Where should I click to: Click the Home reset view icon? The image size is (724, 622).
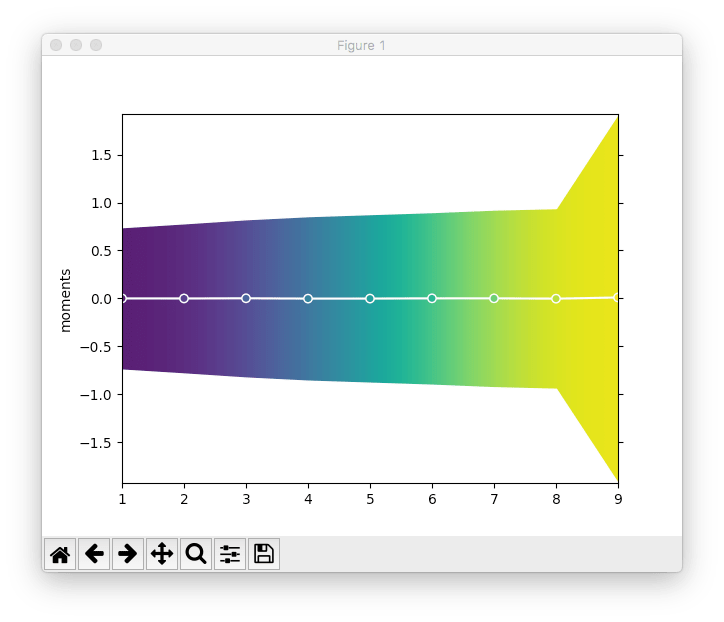click(x=60, y=554)
